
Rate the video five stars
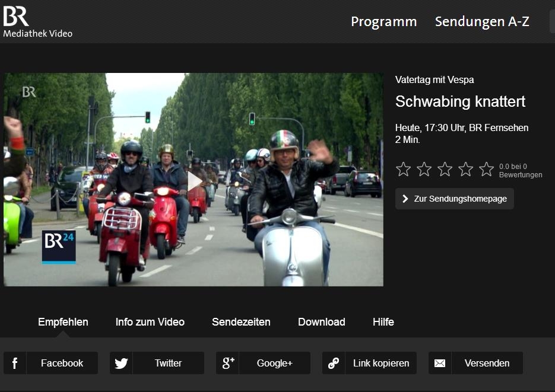click(487, 170)
